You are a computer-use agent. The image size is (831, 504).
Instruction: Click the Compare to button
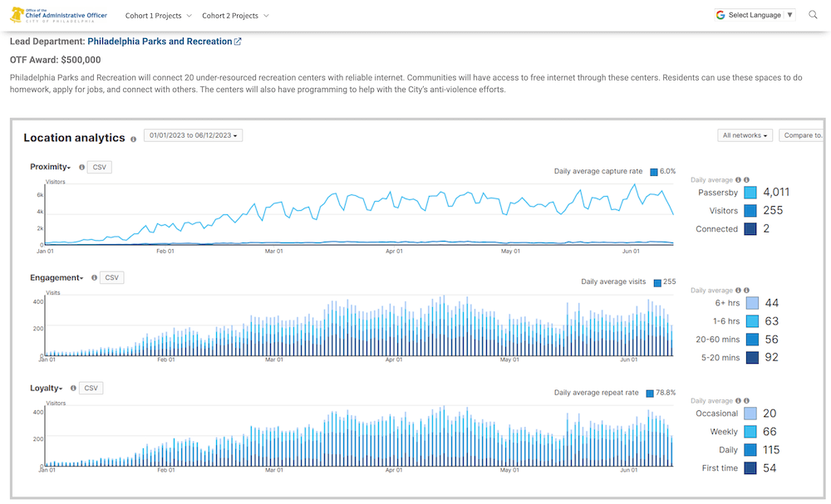pyautogui.click(x=803, y=135)
